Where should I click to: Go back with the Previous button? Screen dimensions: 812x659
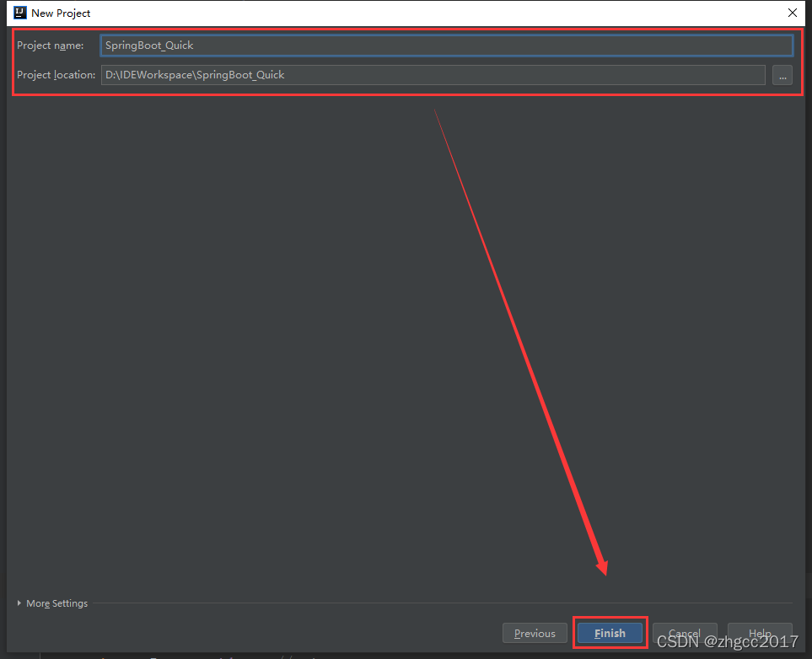point(535,633)
